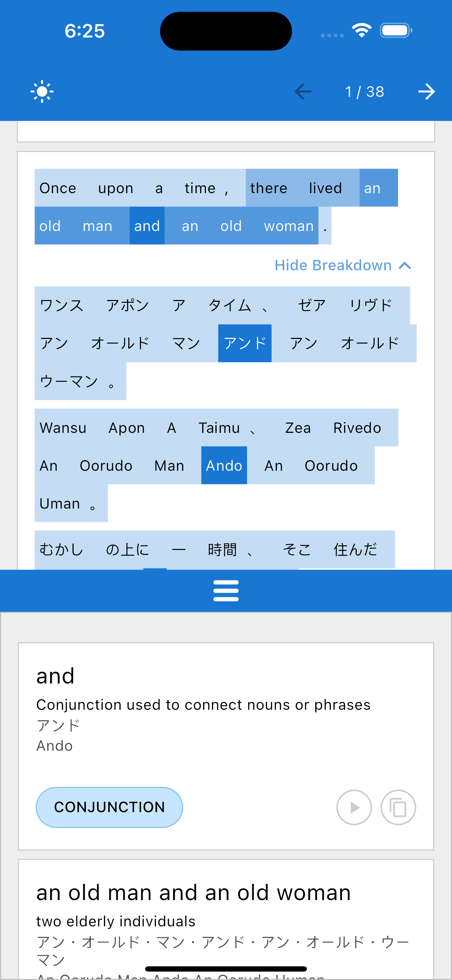This screenshot has height=980, width=452.
Task: Tap the Japanese word むかし
Action: click(x=61, y=549)
